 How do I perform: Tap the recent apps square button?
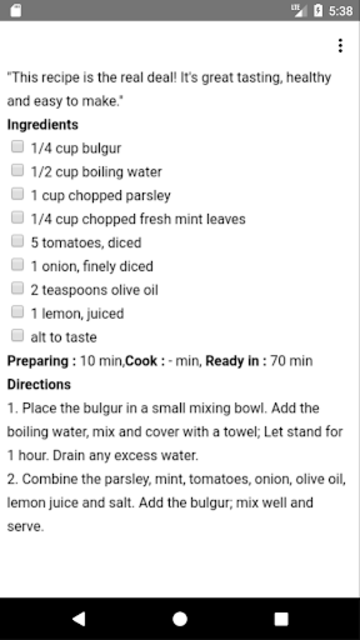(281, 619)
